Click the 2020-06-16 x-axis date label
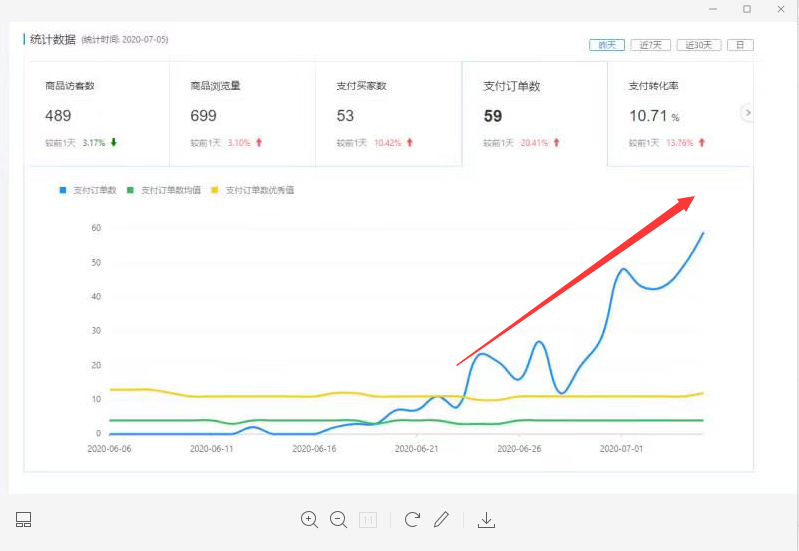Viewport: 799px width, 551px height. point(314,449)
